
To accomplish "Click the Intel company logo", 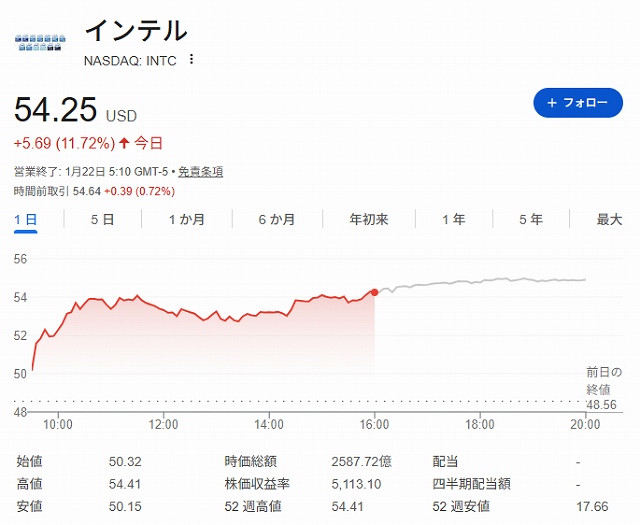I will coord(39,43).
